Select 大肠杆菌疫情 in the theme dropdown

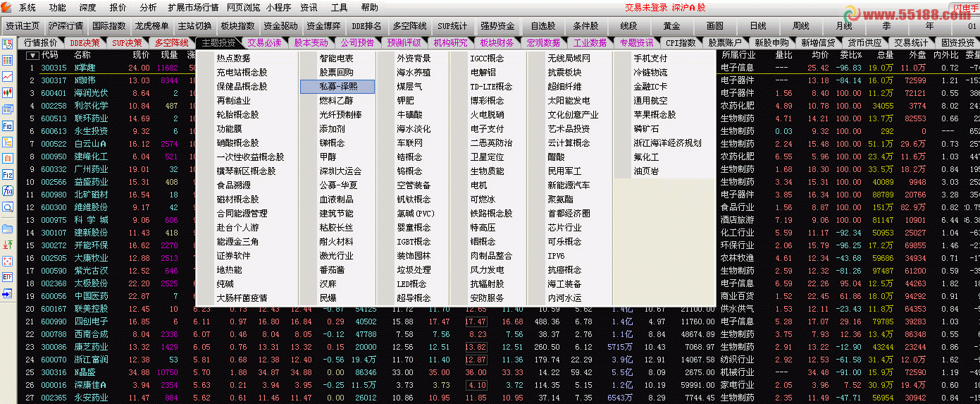tap(242, 298)
